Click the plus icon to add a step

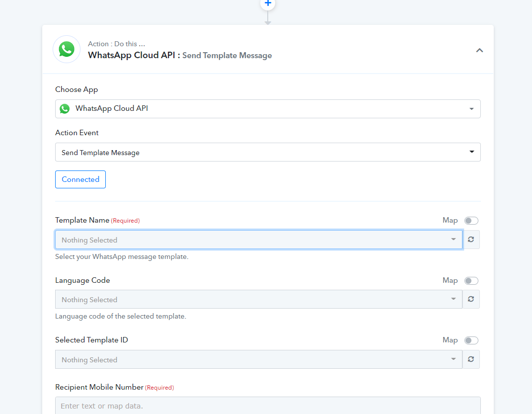268,3
